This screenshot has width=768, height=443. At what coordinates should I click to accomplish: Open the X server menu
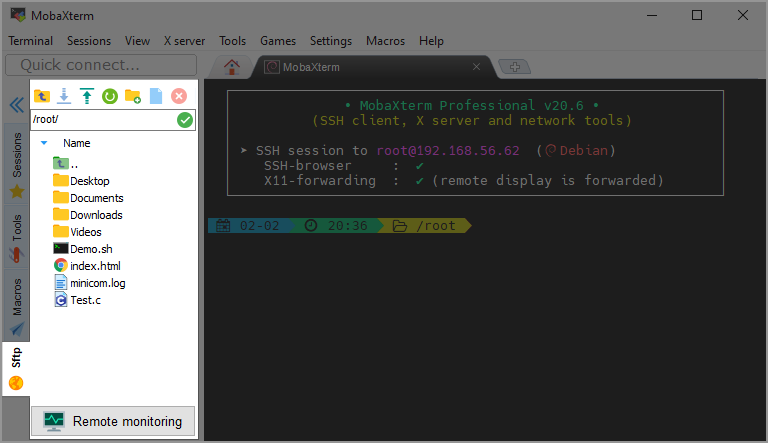pyautogui.click(x=184, y=41)
